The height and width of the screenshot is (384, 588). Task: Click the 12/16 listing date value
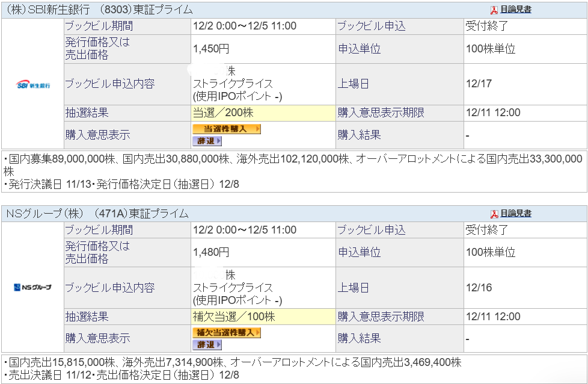(x=479, y=288)
